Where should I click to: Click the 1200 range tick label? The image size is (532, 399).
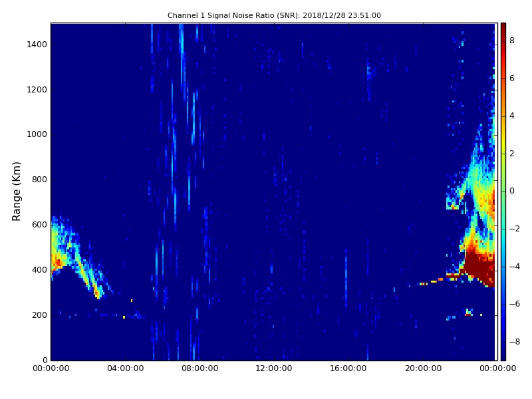point(37,90)
